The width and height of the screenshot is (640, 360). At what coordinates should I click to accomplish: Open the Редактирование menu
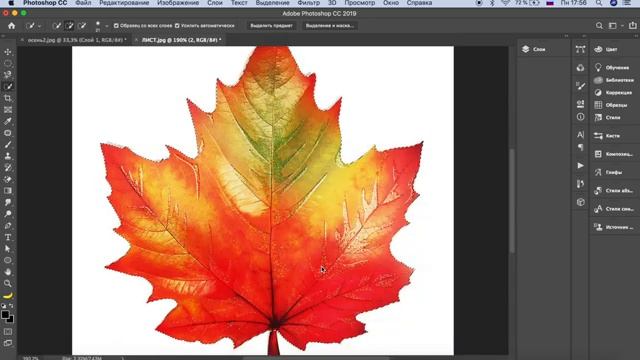pyautogui.click(x=124, y=3)
